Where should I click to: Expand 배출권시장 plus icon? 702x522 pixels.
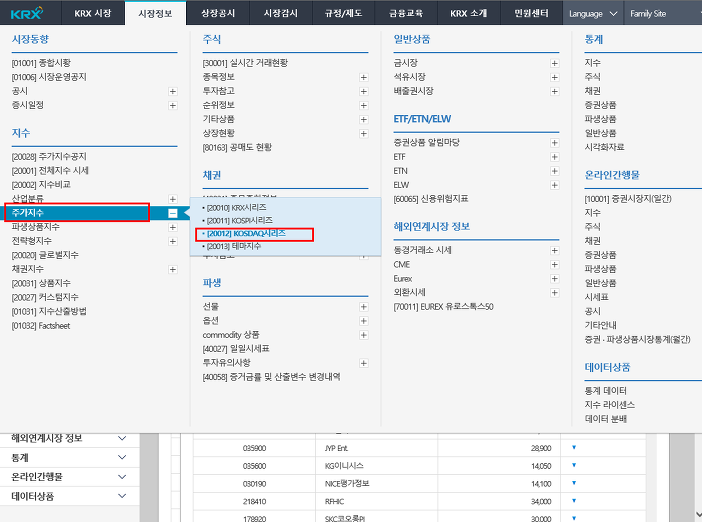pos(554,91)
